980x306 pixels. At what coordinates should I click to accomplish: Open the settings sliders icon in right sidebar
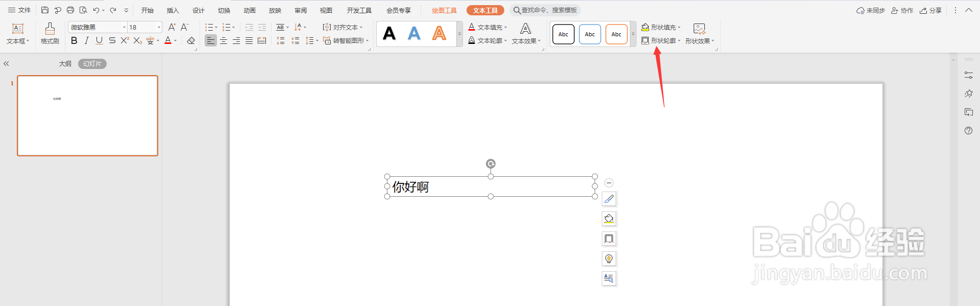968,75
